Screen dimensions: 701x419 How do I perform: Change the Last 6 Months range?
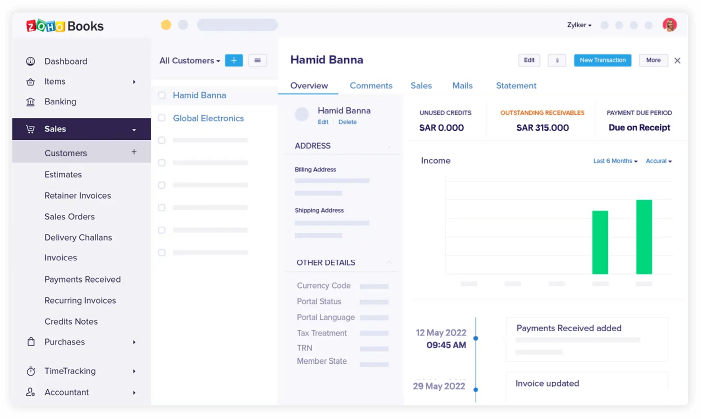[615, 161]
